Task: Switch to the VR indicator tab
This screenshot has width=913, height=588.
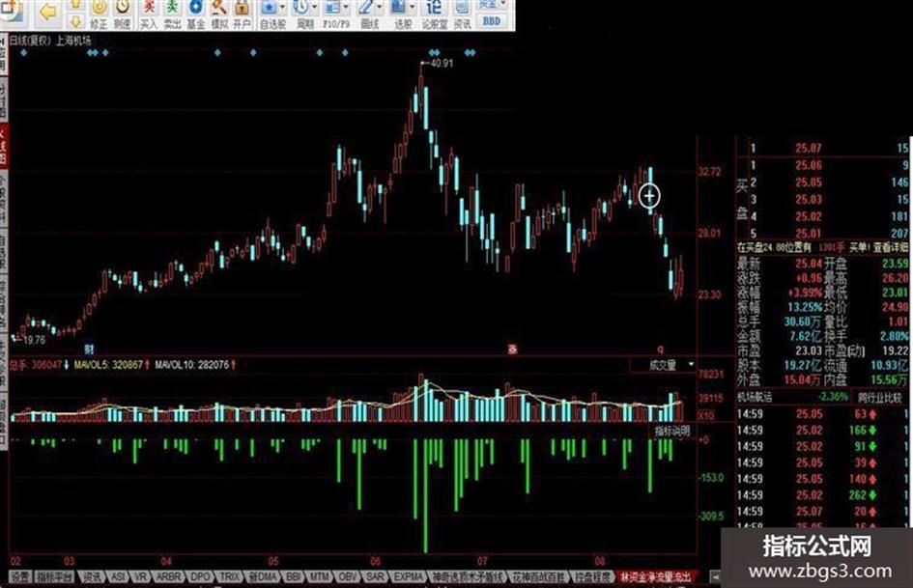Action: click(140, 577)
